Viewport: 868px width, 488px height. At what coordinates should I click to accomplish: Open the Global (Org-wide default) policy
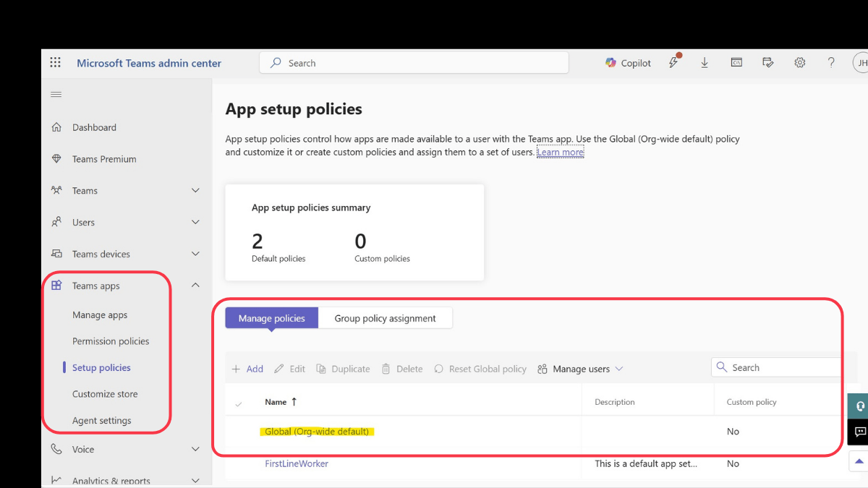317,432
